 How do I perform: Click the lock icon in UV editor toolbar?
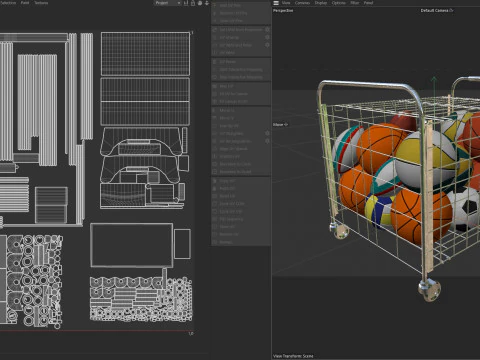193,3
